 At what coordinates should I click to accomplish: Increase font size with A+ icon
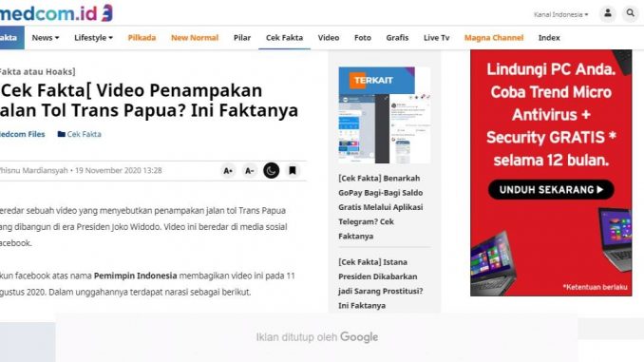pyautogui.click(x=228, y=170)
